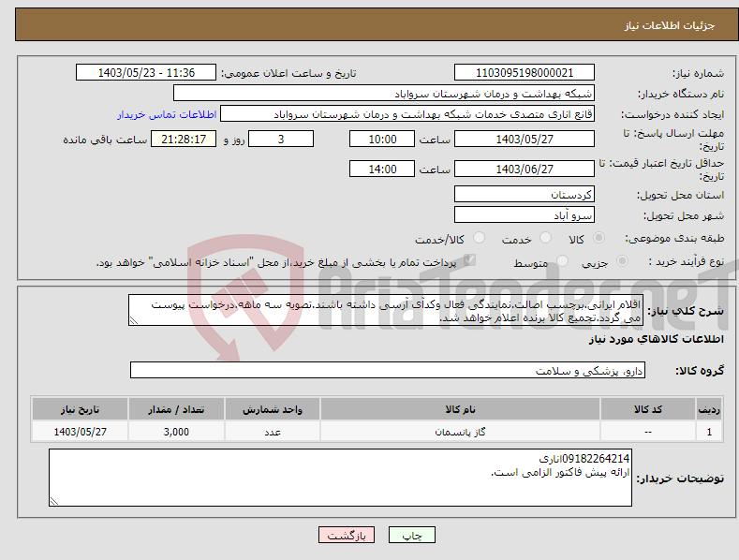Click the delivery city سرو آباد field
The image size is (739, 560).
tap(525, 215)
